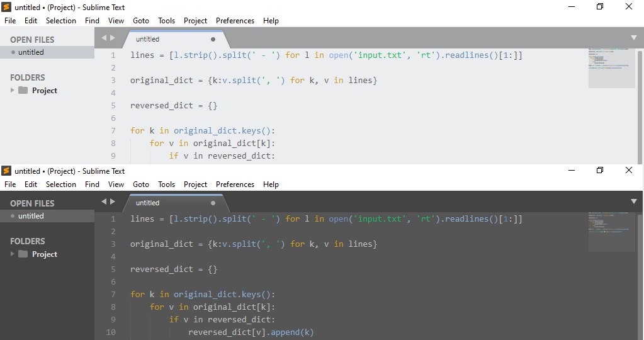Click FOLDERS heading in dark sidebar
This screenshot has height=340, width=644.
pos(28,241)
